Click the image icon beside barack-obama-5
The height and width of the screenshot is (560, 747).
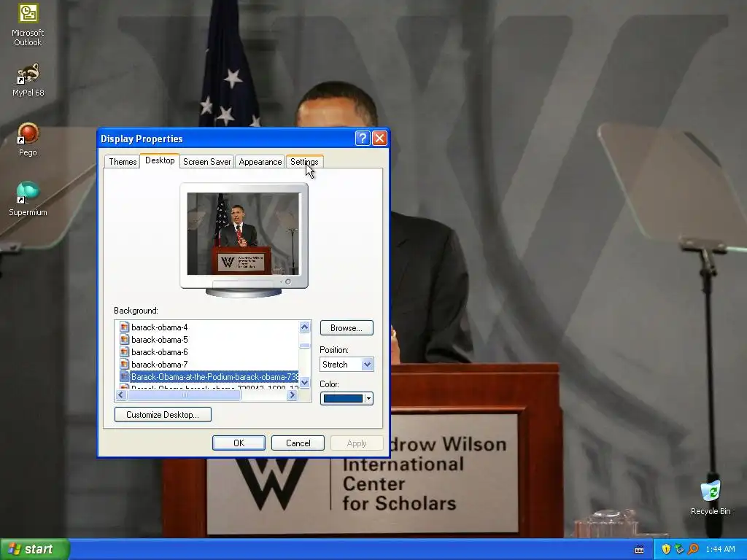tap(124, 340)
